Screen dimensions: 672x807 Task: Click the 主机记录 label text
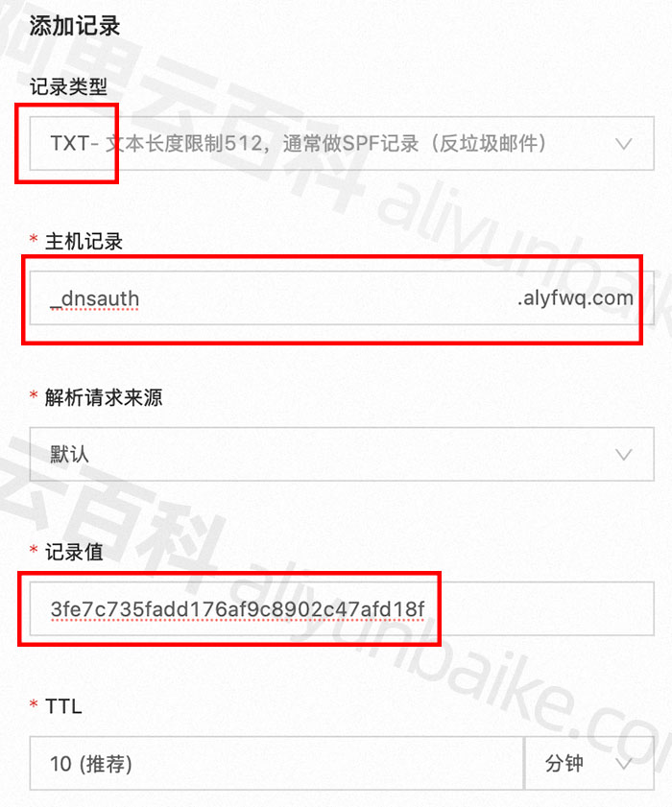point(84,242)
